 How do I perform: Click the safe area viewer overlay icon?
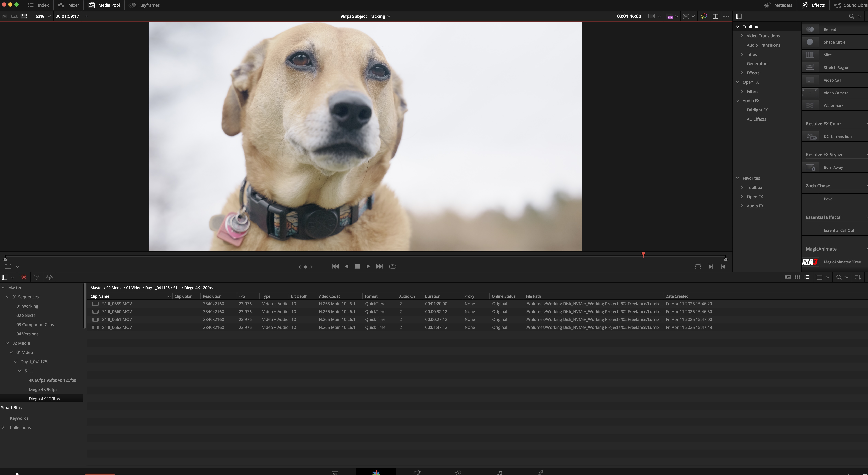click(651, 16)
